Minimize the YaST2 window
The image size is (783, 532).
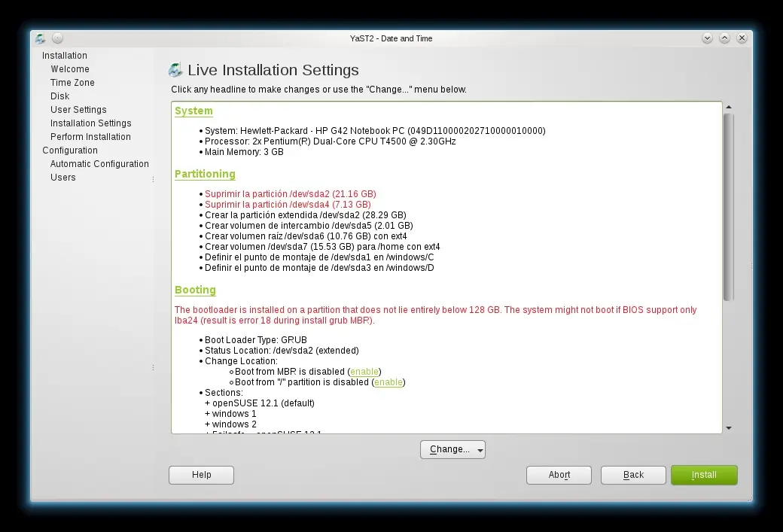(x=707, y=38)
